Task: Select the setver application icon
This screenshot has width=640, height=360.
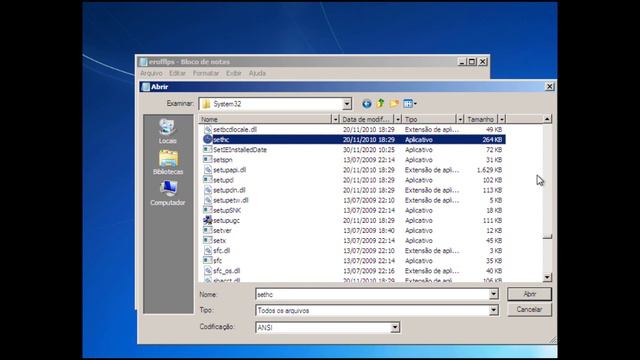Action: (x=207, y=230)
